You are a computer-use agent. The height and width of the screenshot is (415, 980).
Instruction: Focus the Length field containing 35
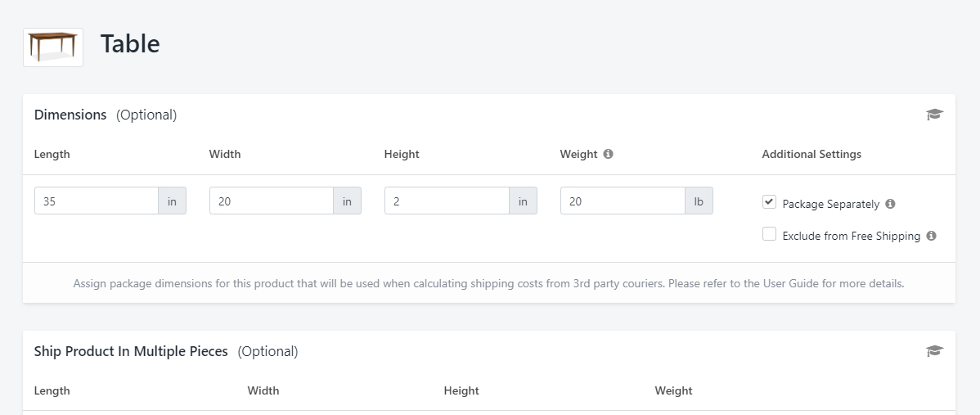pyautogui.click(x=97, y=201)
